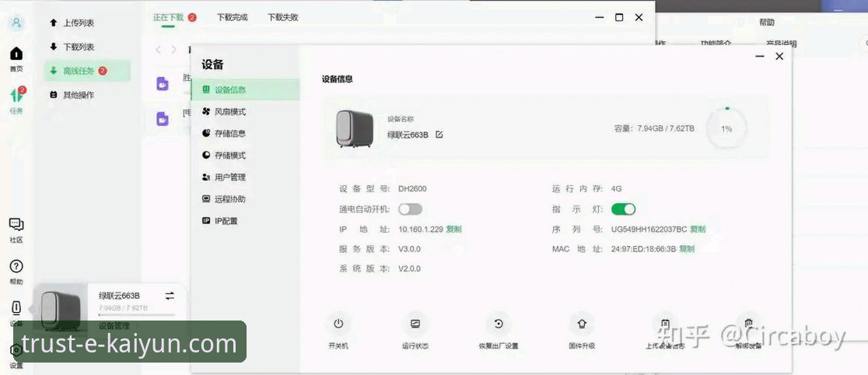Click device model value DH2600
The height and width of the screenshot is (375, 868).
[x=412, y=189]
